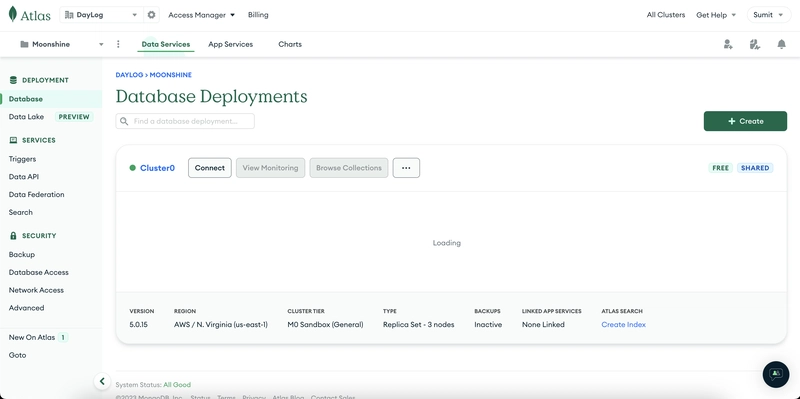Click the Inactive backups value
Screen dimensions: 800x399
point(488,325)
